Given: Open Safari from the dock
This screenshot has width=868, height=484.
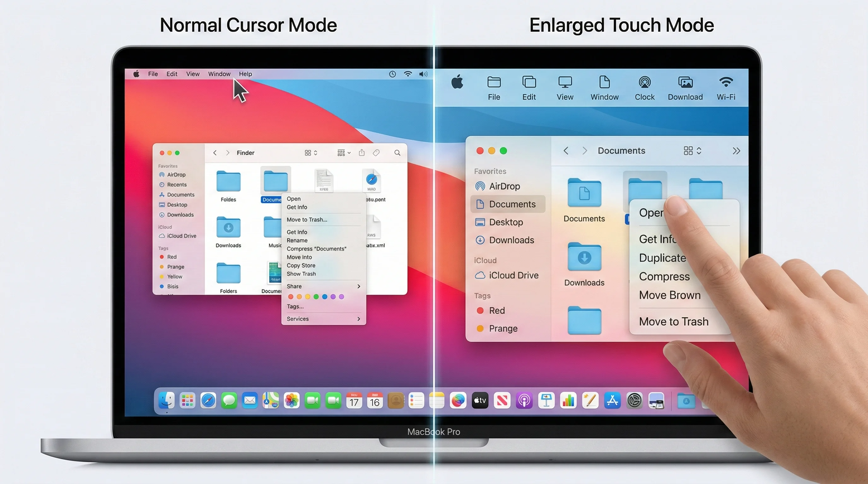Looking at the screenshot, I should tap(208, 400).
